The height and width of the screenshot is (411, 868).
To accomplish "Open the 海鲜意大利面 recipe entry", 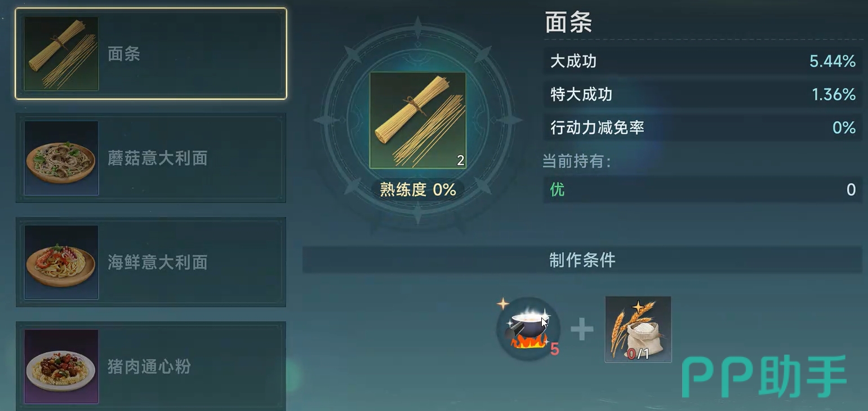I will click(x=151, y=262).
